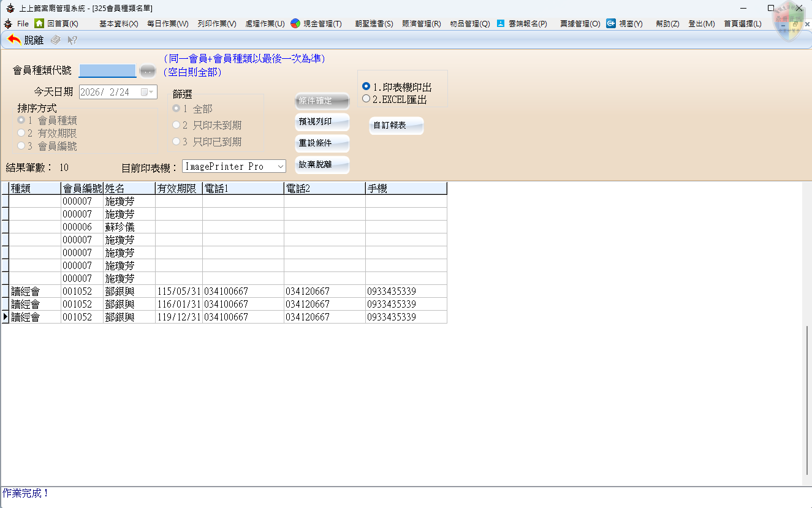812x508 pixels.
Task: Click the 會員種類代號 input field
Action: tap(108, 71)
